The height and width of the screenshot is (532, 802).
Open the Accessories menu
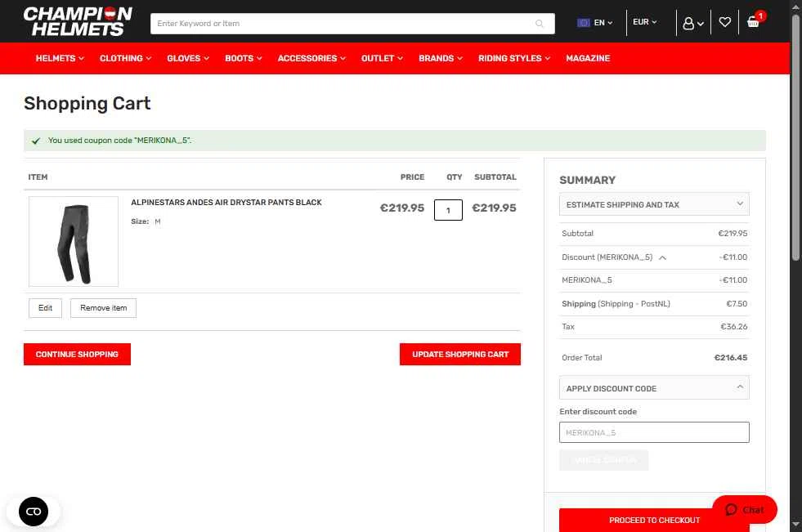[x=311, y=58]
